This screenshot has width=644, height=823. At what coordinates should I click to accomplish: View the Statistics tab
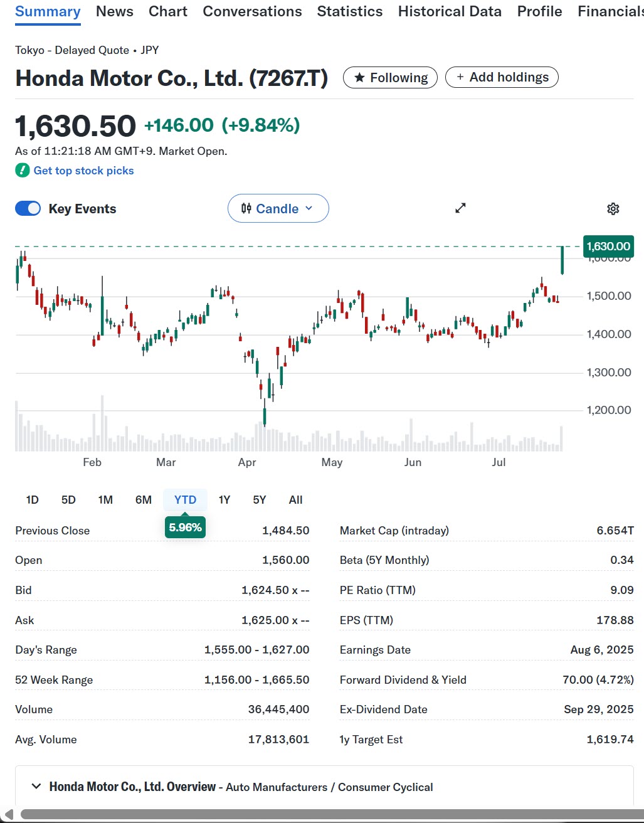[350, 11]
